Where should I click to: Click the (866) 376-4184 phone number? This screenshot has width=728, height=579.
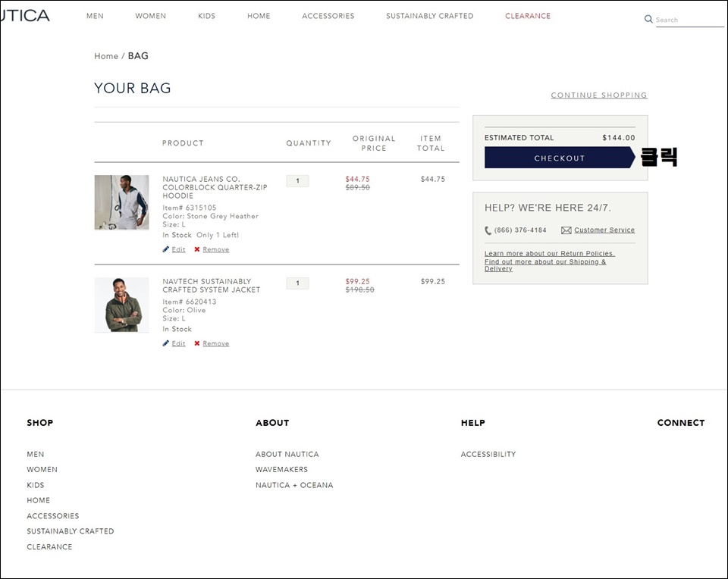(x=520, y=230)
